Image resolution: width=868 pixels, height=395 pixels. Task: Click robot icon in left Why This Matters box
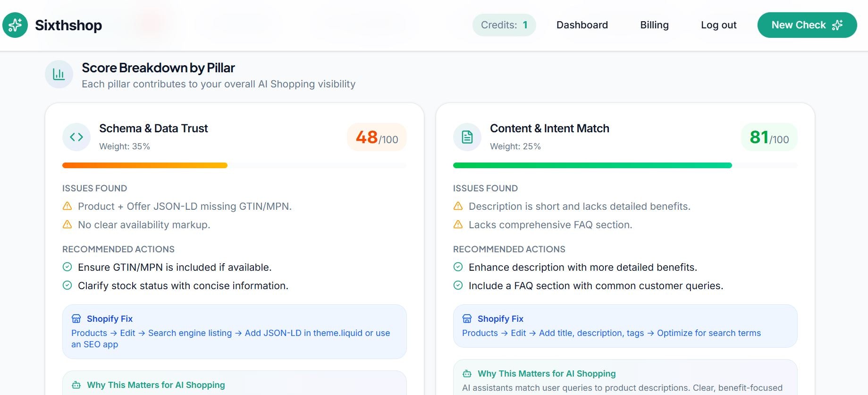(x=76, y=385)
